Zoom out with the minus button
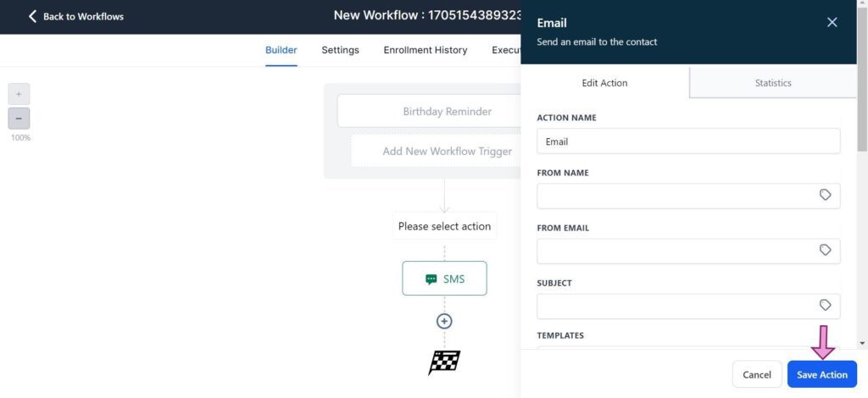 19,119
